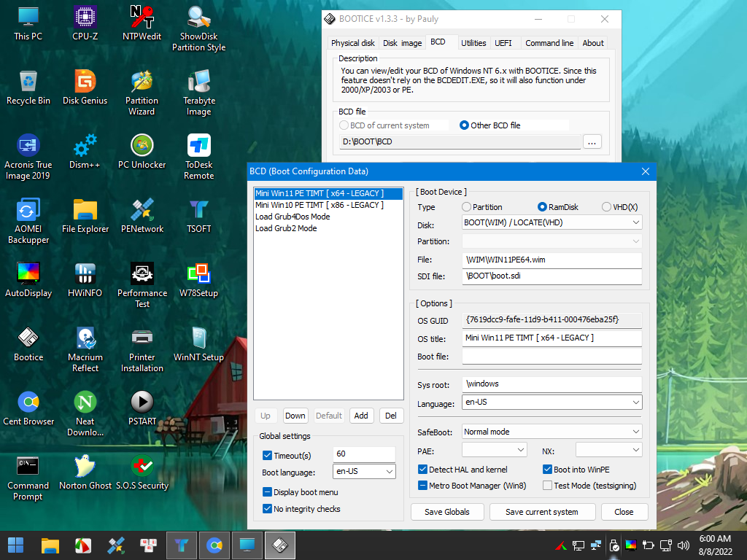
Task: Switch to the Command line tab
Action: (549, 43)
